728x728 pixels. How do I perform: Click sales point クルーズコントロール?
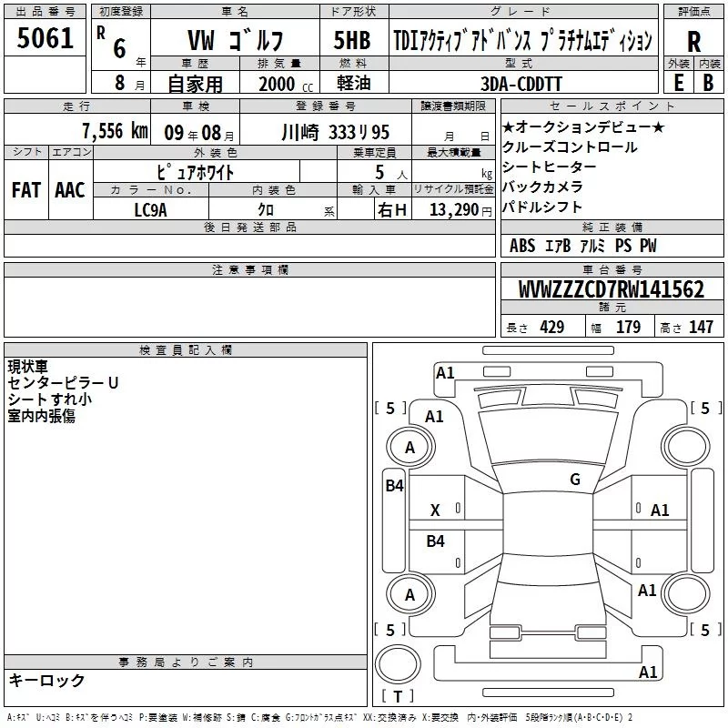[570, 147]
